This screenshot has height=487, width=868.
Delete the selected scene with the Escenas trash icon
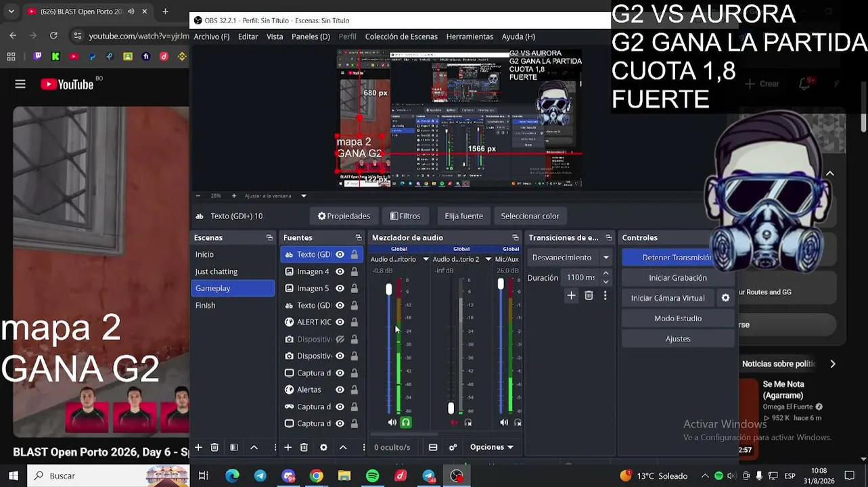point(214,447)
